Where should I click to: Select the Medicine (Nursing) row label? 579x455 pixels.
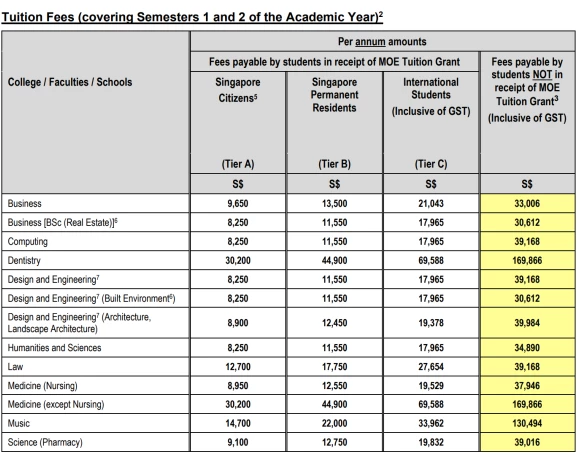(42, 386)
